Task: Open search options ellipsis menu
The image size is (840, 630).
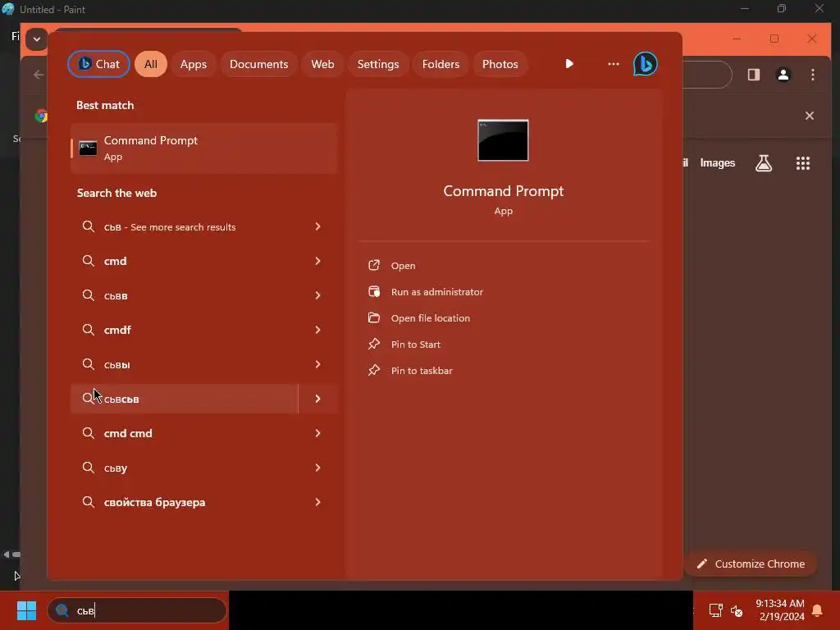Action: click(614, 64)
